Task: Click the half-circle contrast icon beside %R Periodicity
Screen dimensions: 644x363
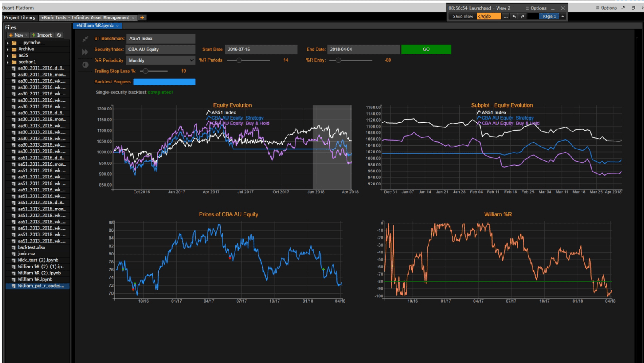Action: click(85, 65)
